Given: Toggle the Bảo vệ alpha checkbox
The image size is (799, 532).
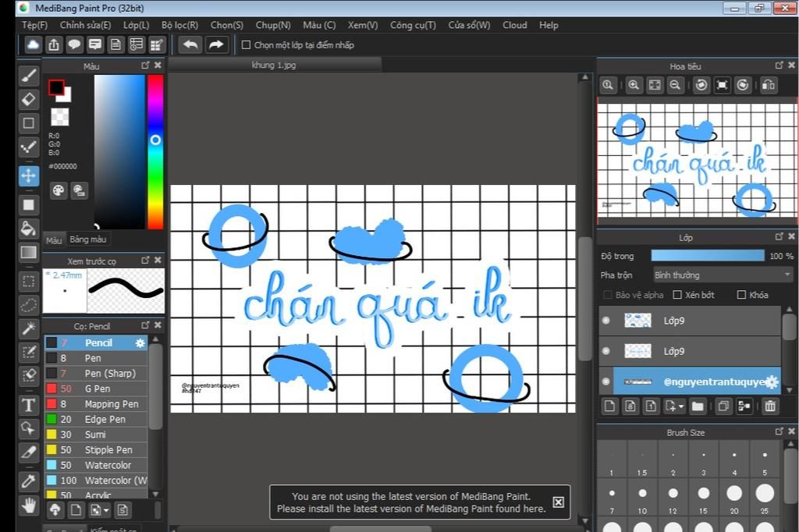Looking at the screenshot, I should pyautogui.click(x=607, y=295).
